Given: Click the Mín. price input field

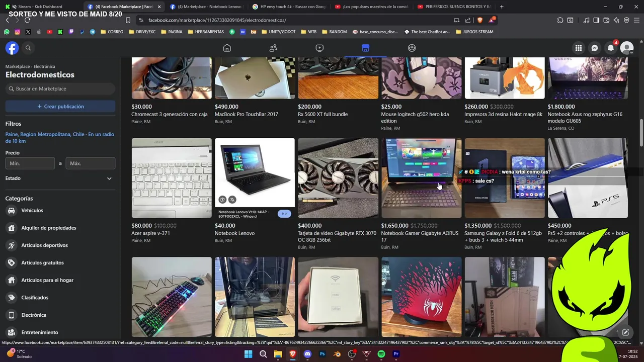Looking at the screenshot, I should point(30,163).
